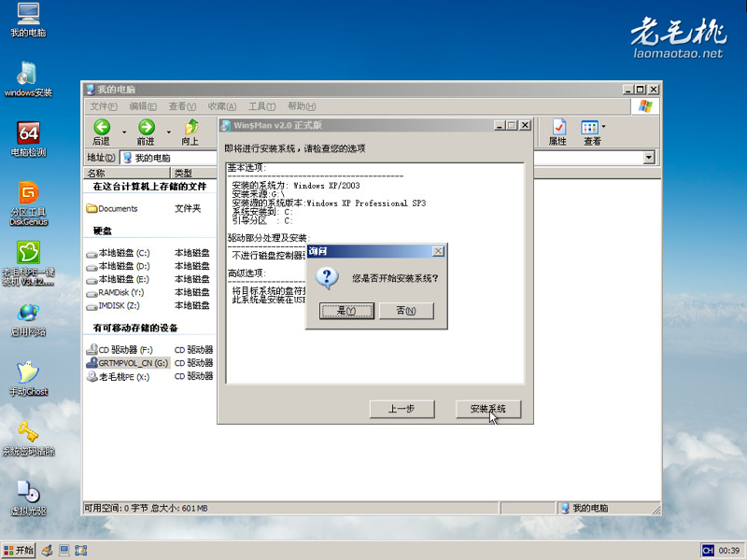Click the 硬盘 group heading
This screenshot has width=747, height=560.
(x=103, y=231)
